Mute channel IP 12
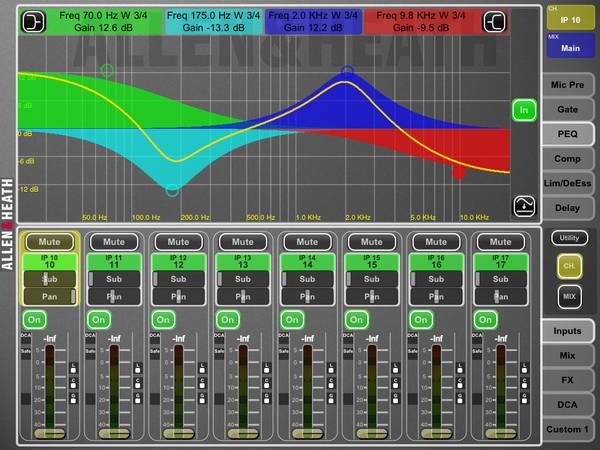 point(178,242)
